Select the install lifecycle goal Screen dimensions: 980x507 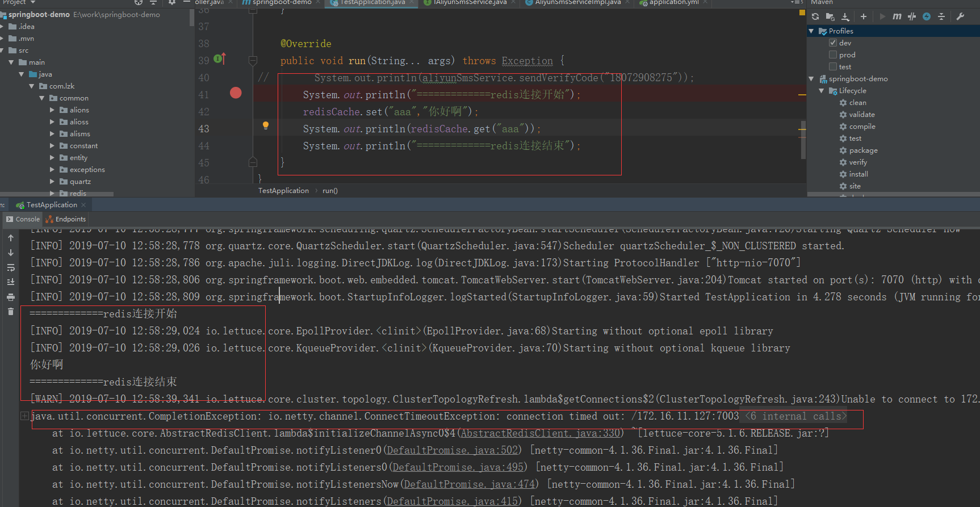[x=858, y=174]
